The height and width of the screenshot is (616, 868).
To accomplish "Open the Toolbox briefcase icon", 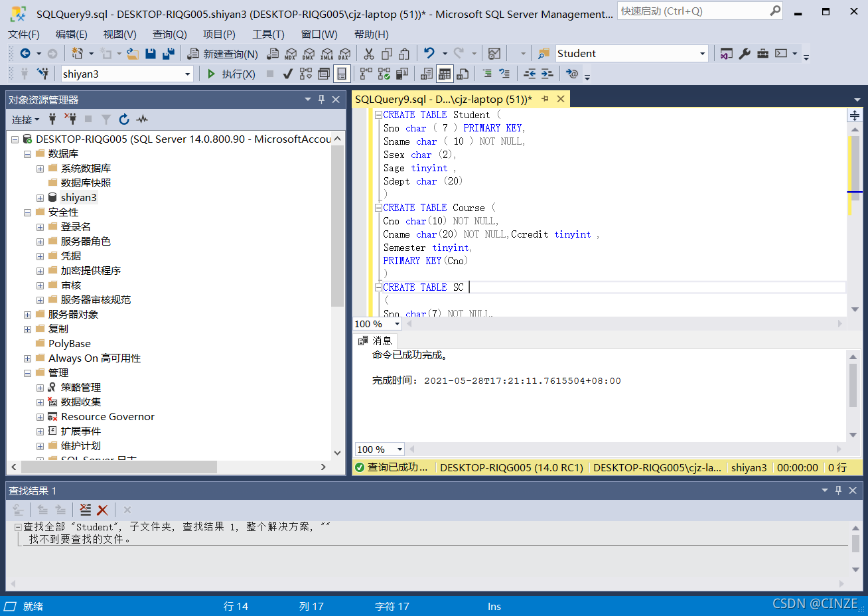I will [762, 54].
